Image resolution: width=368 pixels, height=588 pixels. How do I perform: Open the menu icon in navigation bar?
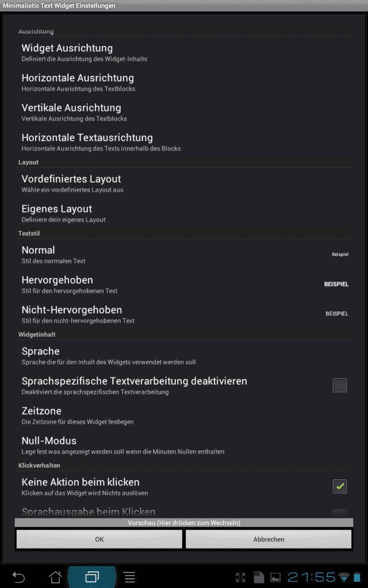click(129, 577)
